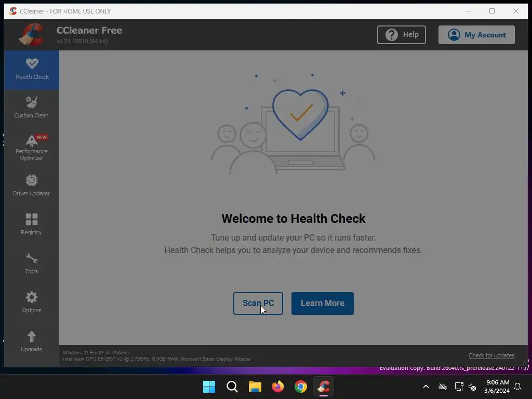Viewport: 532px width, 399px height.
Task: Click the muted volume tray icon
Action: pos(472,387)
